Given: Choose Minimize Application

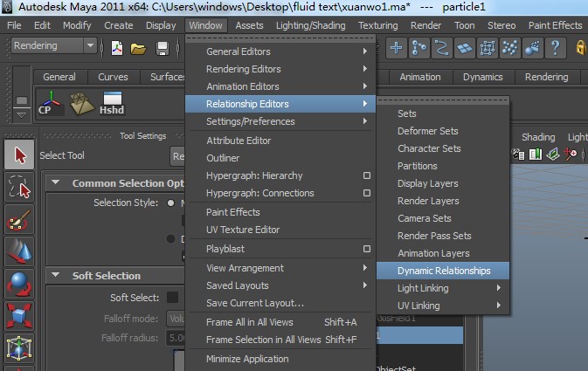Looking at the screenshot, I should tap(280, 359).
